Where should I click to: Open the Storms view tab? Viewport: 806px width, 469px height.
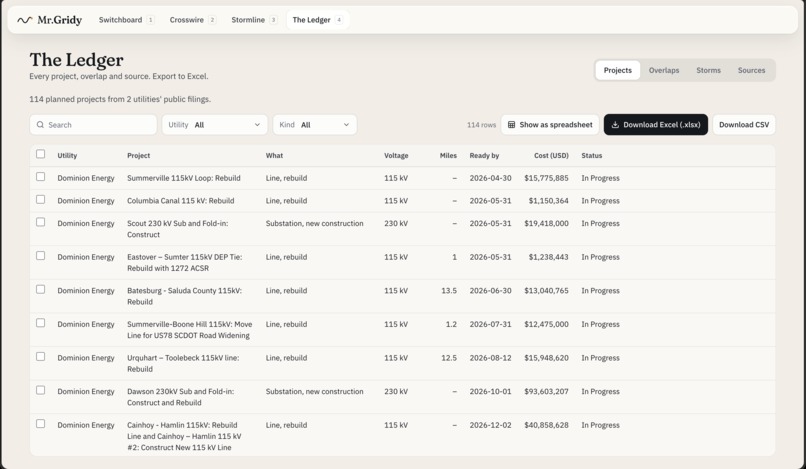(x=708, y=70)
